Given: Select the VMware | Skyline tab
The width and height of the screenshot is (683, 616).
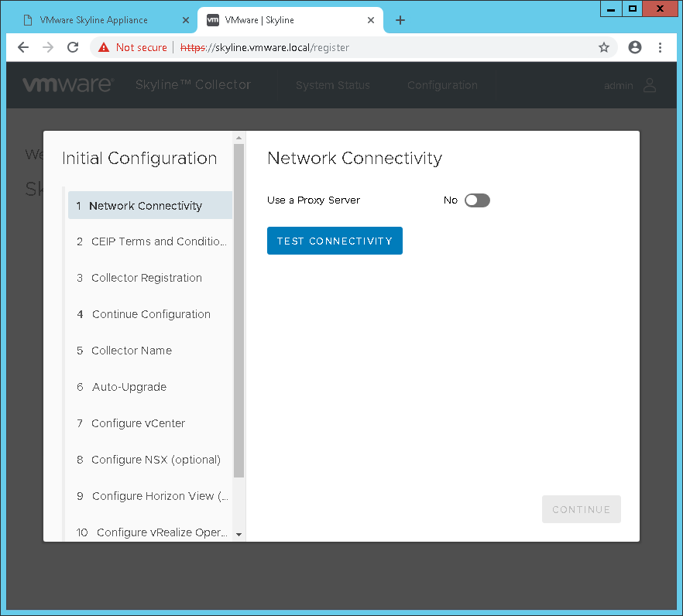Looking at the screenshot, I should [x=290, y=20].
